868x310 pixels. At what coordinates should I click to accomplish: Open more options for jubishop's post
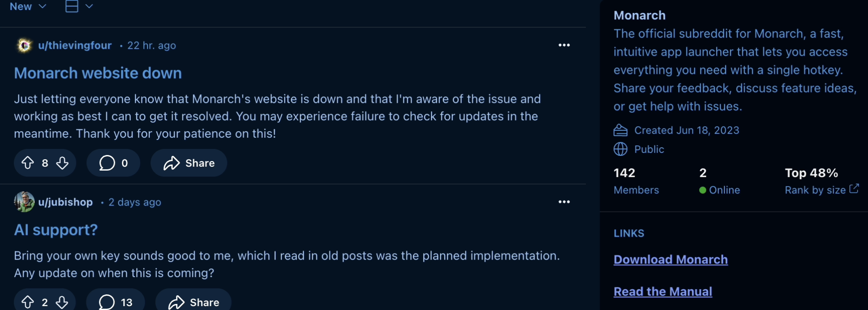click(x=564, y=202)
